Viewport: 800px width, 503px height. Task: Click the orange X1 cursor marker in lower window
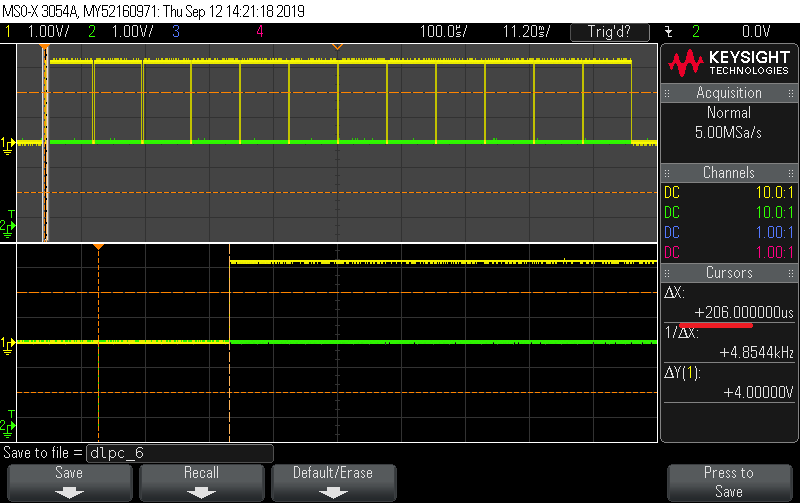(98, 247)
